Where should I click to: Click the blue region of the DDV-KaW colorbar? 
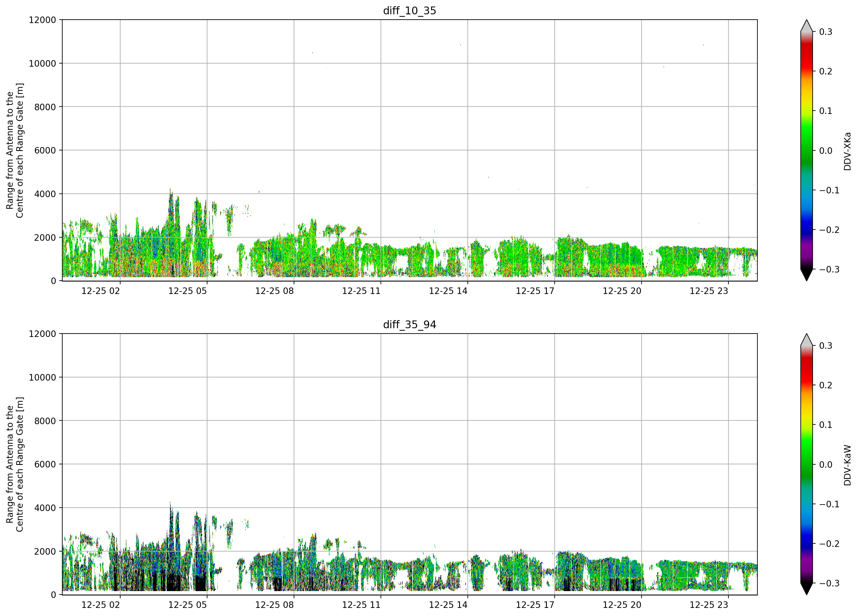[807, 539]
